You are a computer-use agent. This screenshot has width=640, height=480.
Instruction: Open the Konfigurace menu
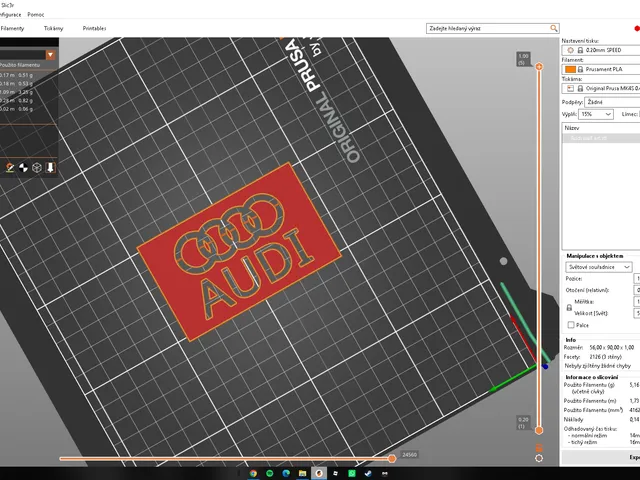coord(10,14)
